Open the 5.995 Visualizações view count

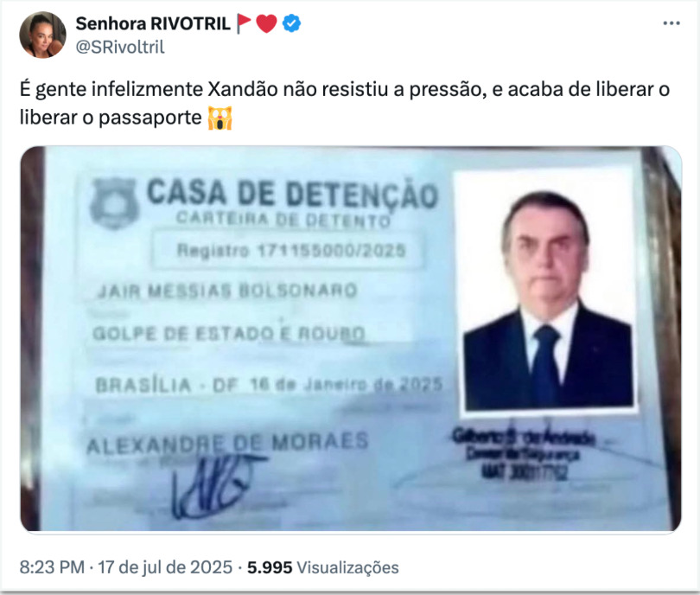tap(322, 567)
